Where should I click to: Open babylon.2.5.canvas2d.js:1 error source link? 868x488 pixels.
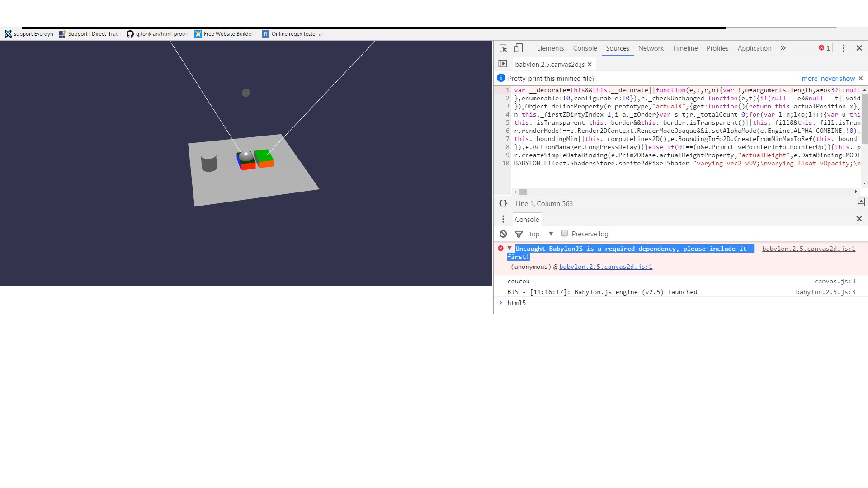(809, 249)
